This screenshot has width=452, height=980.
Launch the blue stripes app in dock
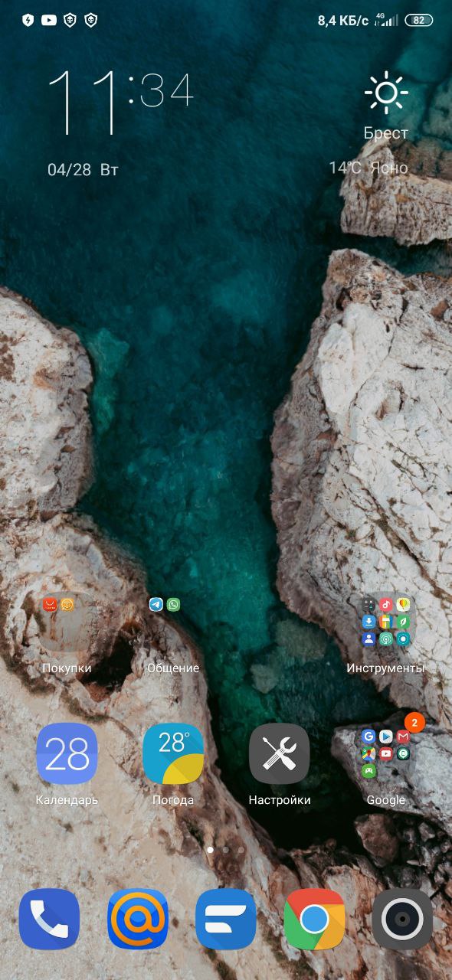coord(226,919)
